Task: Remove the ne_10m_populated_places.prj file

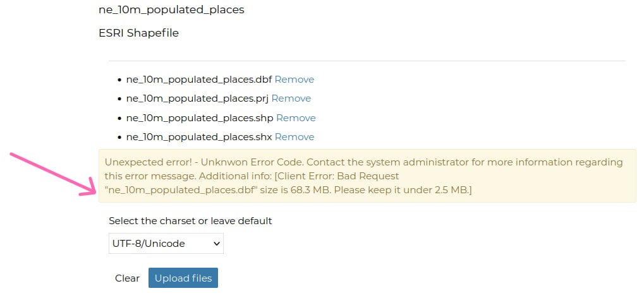Action: click(x=291, y=98)
